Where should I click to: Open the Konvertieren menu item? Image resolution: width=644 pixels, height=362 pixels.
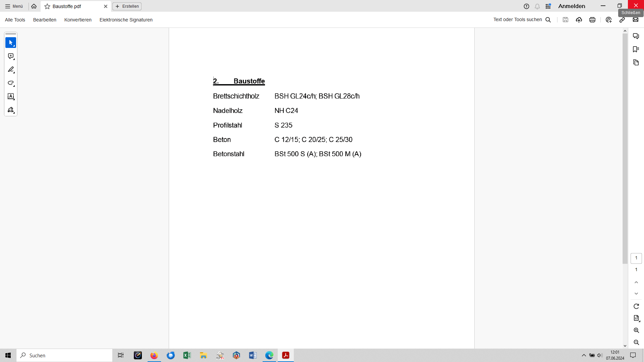point(78,20)
